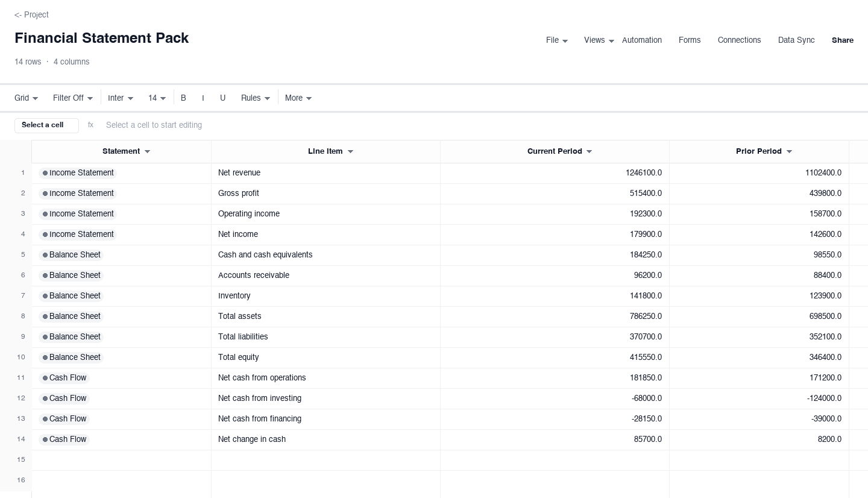Expand the More toolbar options
The height and width of the screenshot is (498, 868).
coord(298,98)
